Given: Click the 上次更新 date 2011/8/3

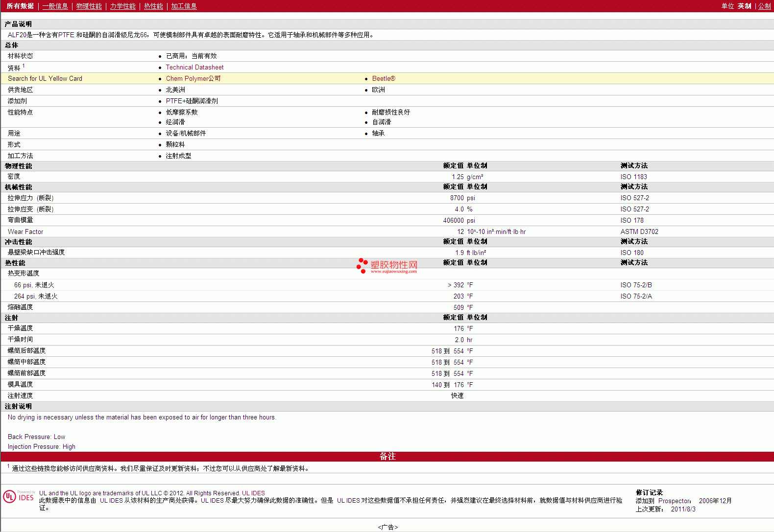Looking at the screenshot, I should coord(683,509).
